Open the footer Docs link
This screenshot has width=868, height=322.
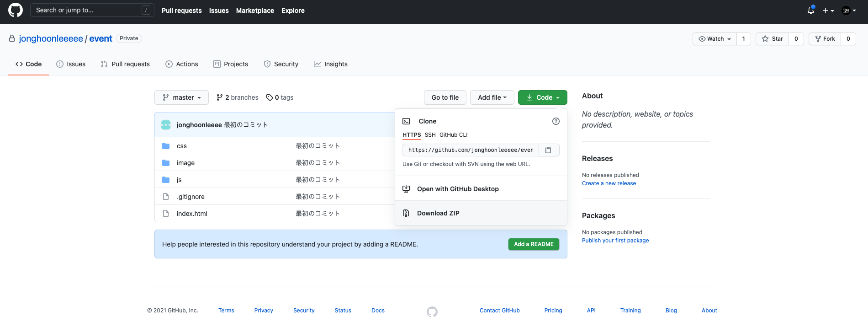point(378,311)
